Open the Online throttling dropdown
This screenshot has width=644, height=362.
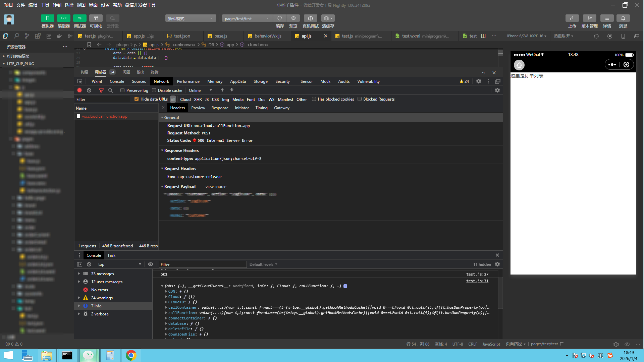tap(200, 90)
